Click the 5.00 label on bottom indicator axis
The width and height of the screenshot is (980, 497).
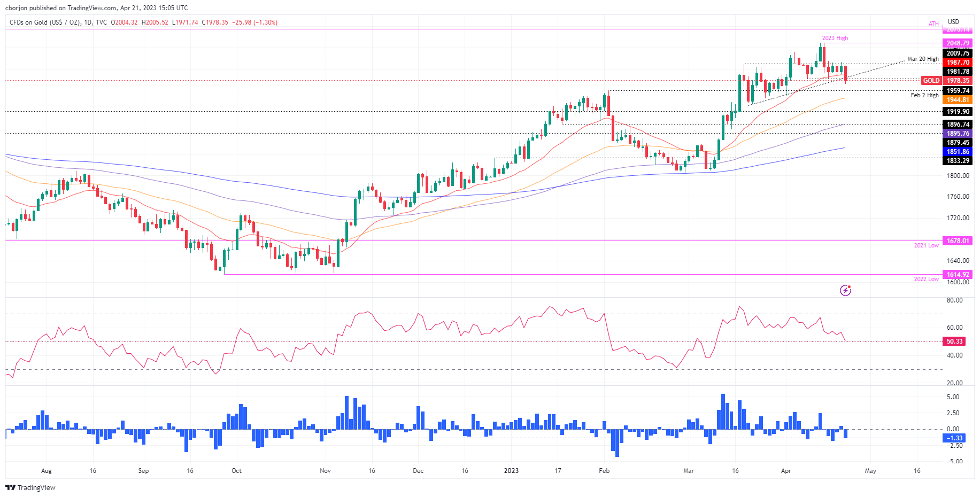953,397
